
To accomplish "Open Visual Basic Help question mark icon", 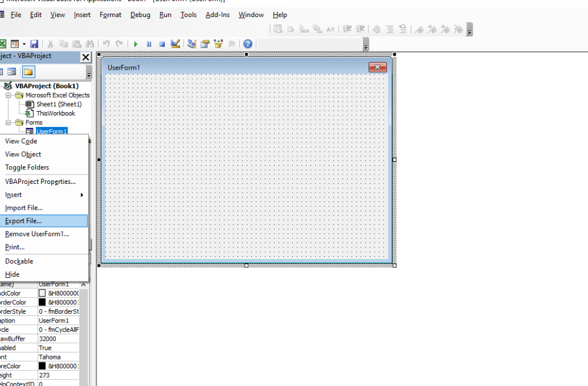I will click(248, 44).
